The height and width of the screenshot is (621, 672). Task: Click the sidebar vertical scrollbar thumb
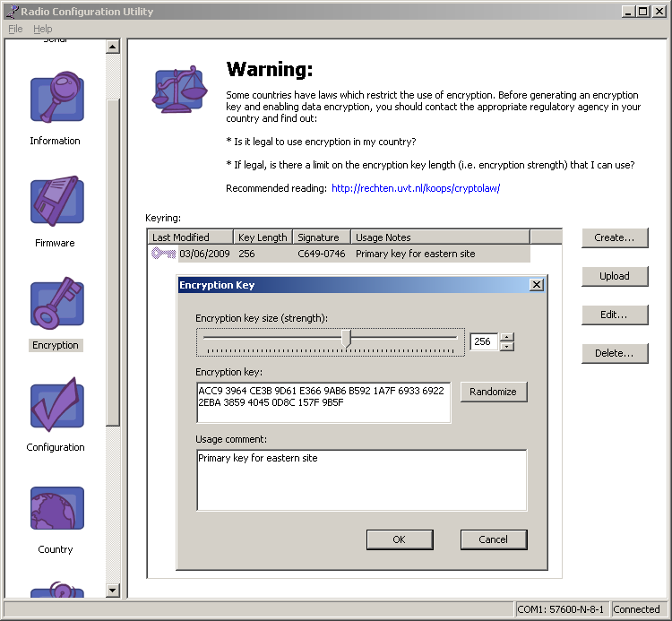click(x=113, y=263)
